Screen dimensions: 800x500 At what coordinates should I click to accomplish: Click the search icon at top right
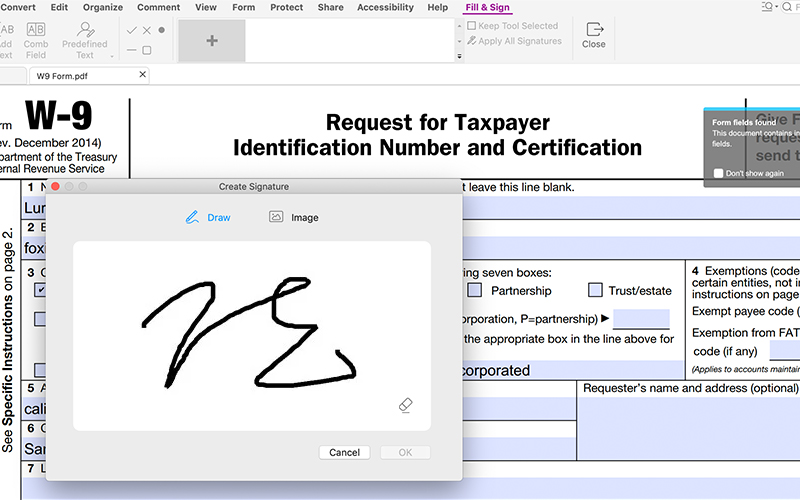click(787, 7)
